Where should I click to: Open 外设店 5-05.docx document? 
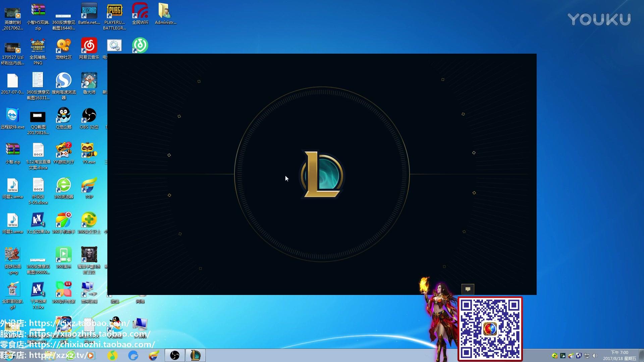(x=38, y=191)
